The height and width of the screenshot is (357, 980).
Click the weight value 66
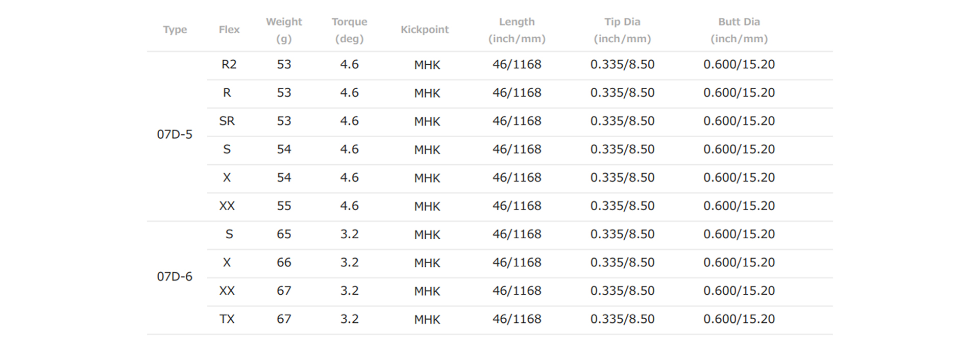(x=284, y=263)
